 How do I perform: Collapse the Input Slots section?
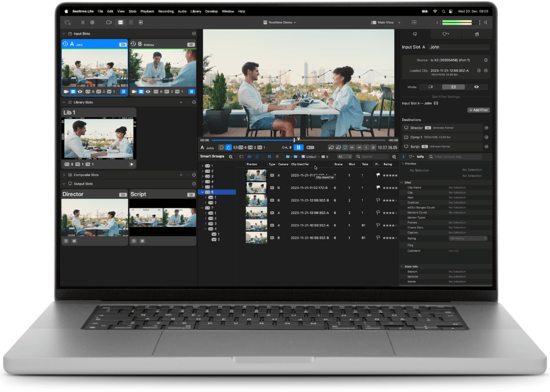(64, 34)
